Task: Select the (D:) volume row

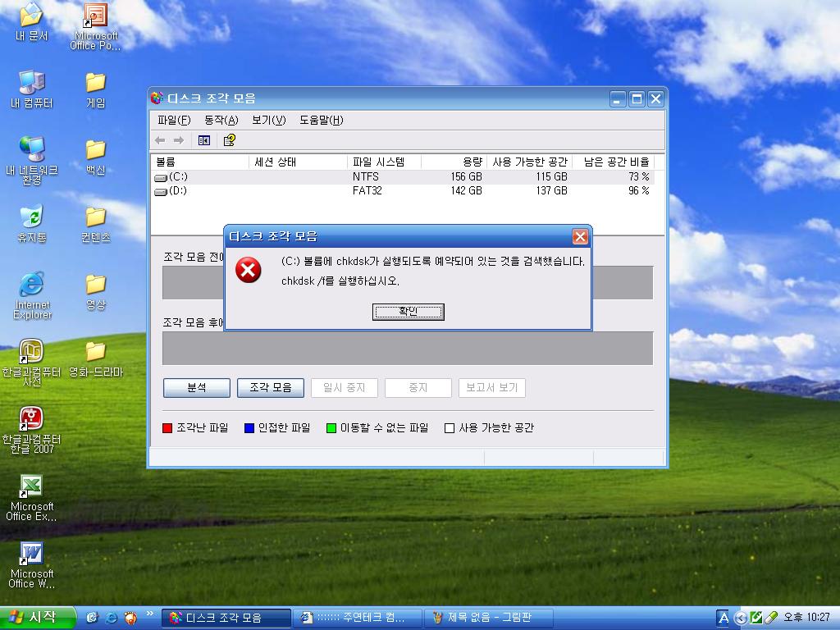Action: pos(402,190)
